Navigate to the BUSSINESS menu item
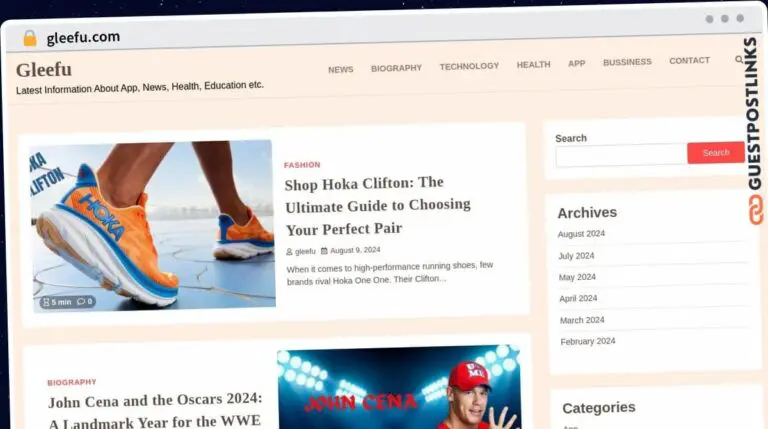 point(627,62)
